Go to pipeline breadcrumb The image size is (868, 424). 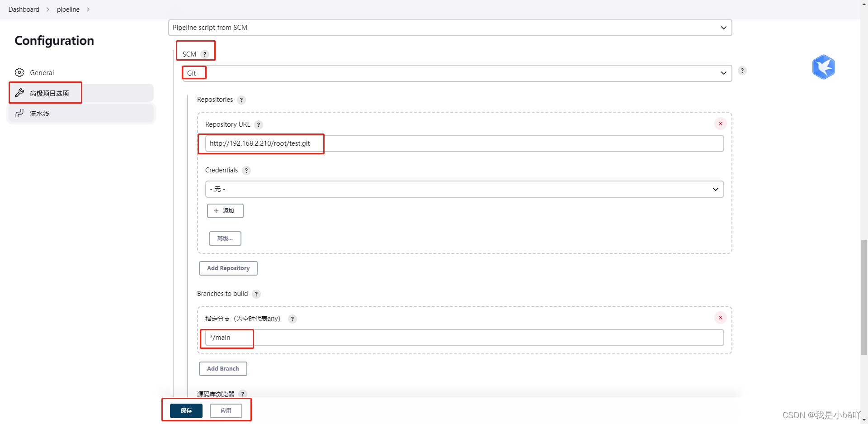click(68, 10)
